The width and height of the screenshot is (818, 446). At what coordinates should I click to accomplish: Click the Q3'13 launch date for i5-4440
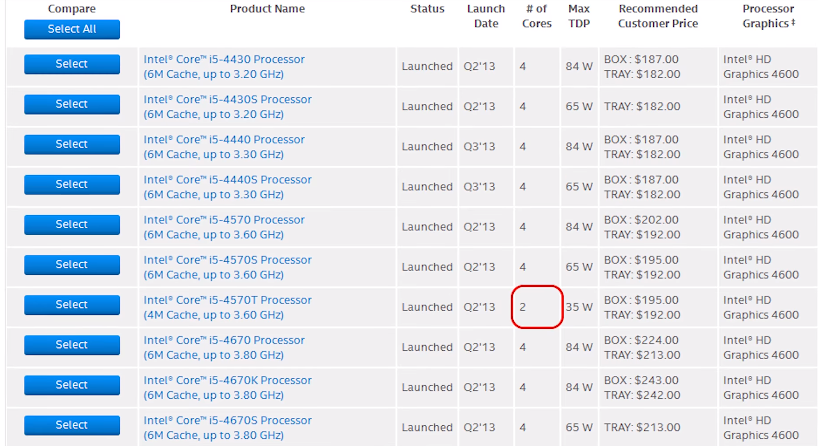coord(479,147)
